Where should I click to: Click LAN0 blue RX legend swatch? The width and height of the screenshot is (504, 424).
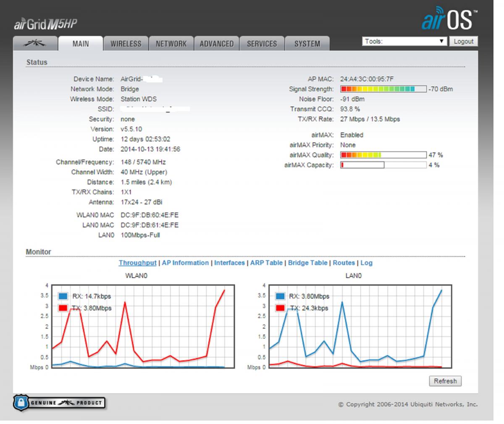pyautogui.click(x=280, y=296)
